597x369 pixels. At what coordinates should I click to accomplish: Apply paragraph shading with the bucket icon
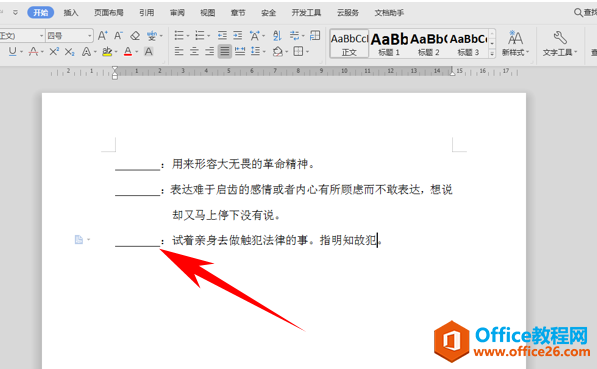click(x=278, y=51)
